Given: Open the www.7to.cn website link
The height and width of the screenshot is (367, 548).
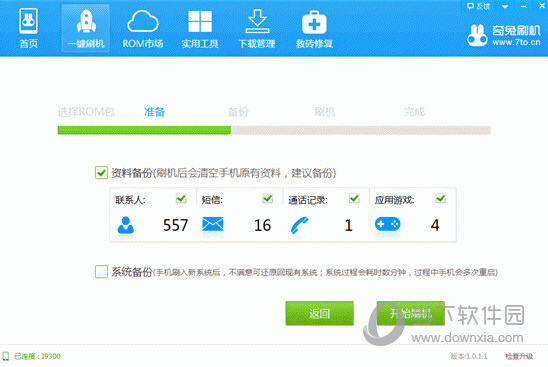Looking at the screenshot, I should point(516,43).
